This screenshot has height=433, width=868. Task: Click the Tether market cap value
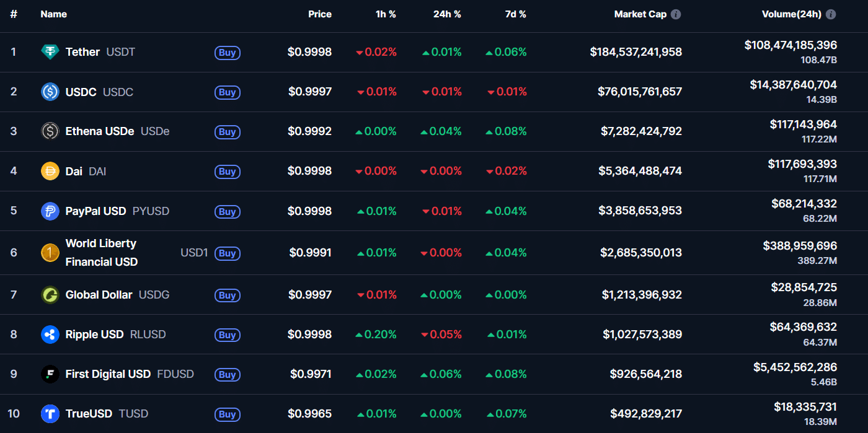click(636, 52)
